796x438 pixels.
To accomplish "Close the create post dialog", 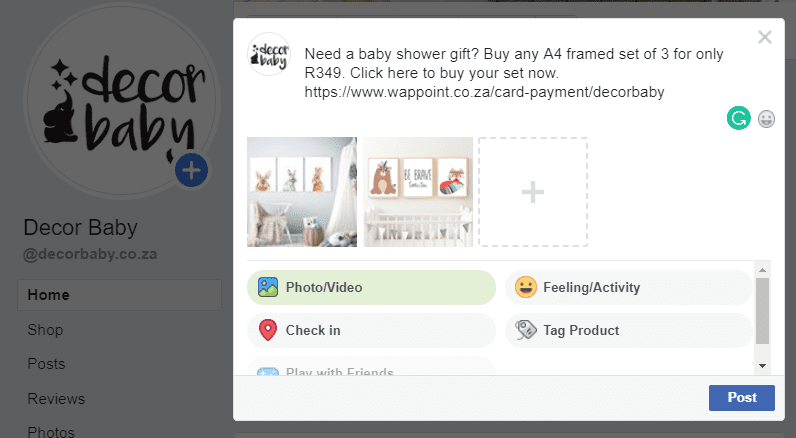I will point(765,37).
